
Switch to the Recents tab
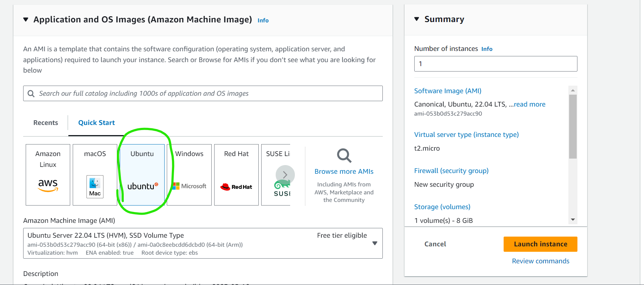point(46,123)
